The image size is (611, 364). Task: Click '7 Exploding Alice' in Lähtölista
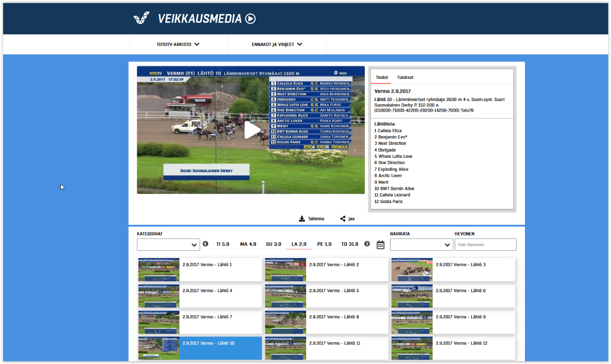point(391,169)
